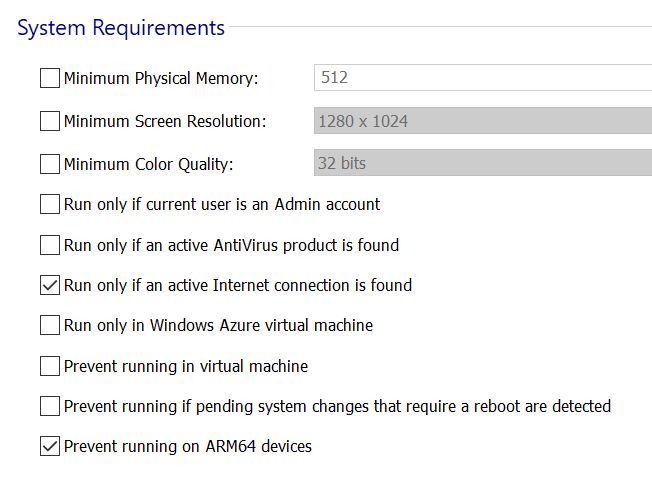Click the Minimum Color Quality label

(x=148, y=164)
